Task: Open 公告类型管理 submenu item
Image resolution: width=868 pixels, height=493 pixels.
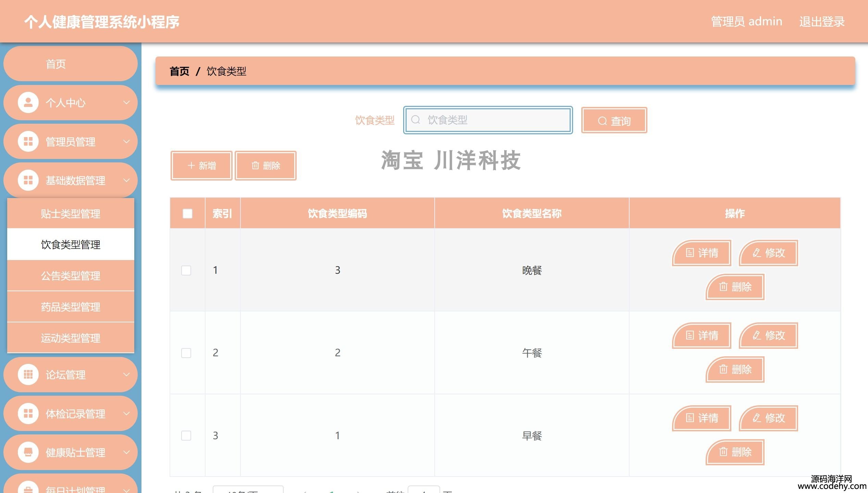Action: [71, 275]
